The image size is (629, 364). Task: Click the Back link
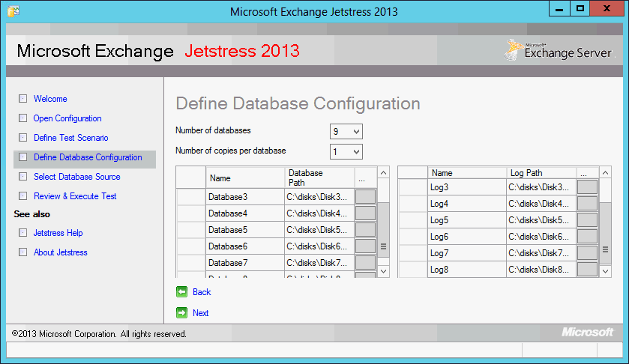tap(202, 292)
